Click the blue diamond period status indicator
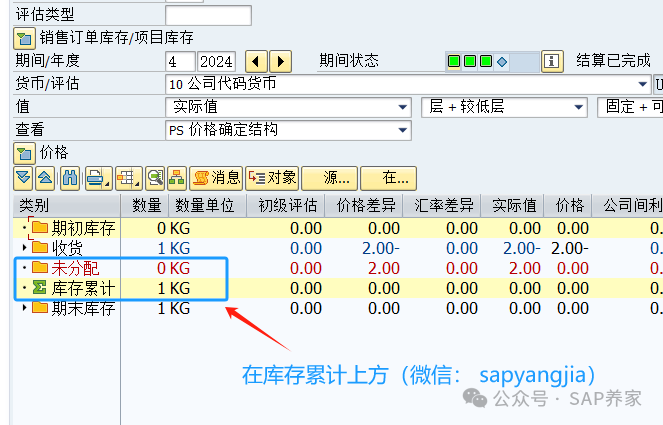 tap(502, 62)
